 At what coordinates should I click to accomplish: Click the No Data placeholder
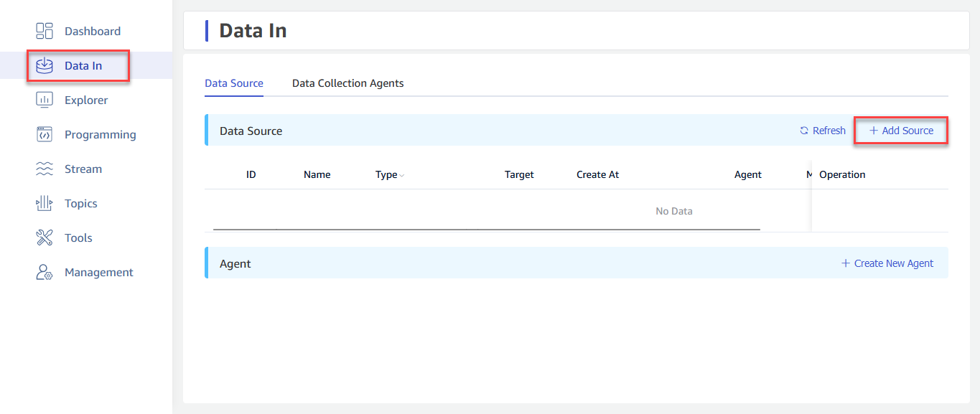673,211
